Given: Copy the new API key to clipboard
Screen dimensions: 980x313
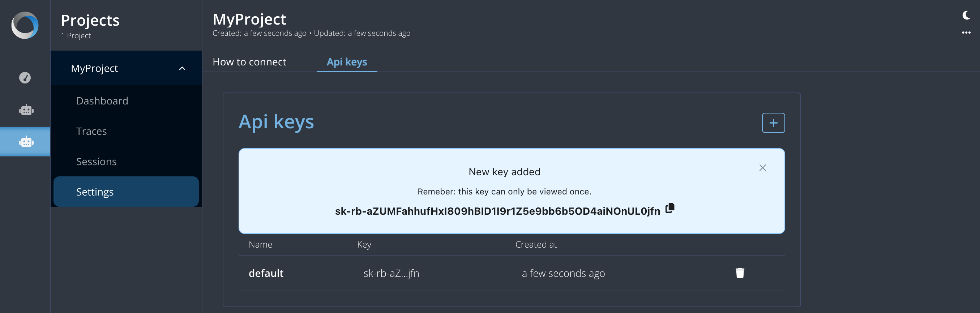Looking at the screenshot, I should (x=669, y=208).
